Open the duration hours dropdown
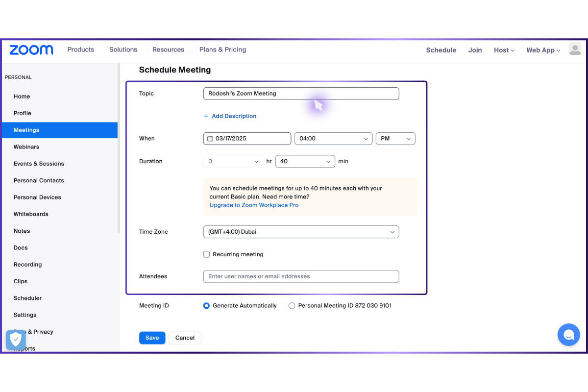 pos(233,161)
